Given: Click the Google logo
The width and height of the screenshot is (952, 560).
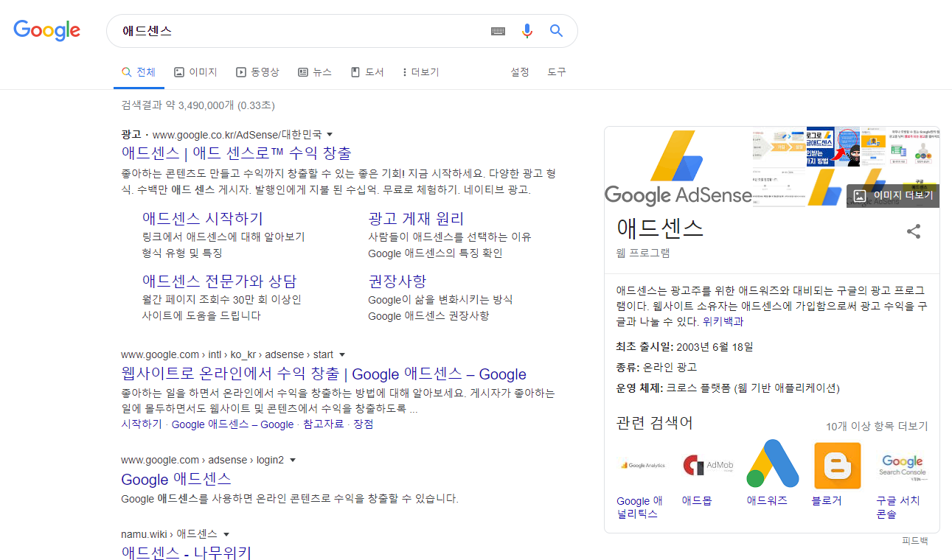Looking at the screenshot, I should pos(47,30).
